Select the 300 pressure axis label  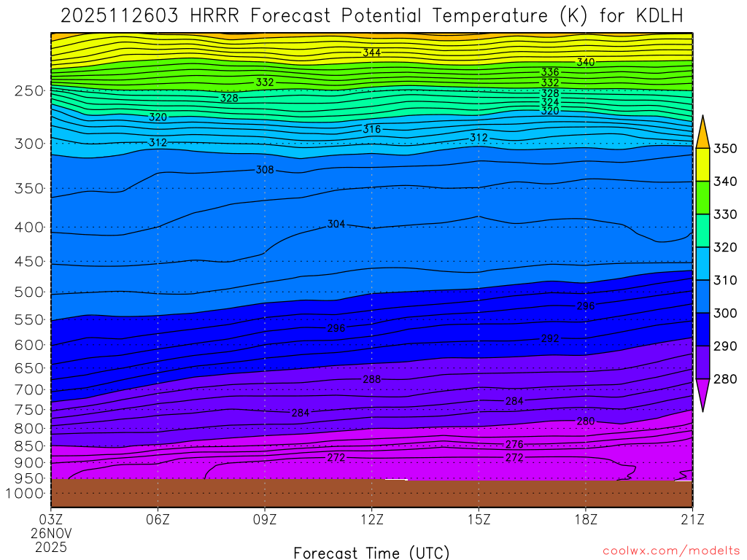pyautogui.click(x=29, y=144)
